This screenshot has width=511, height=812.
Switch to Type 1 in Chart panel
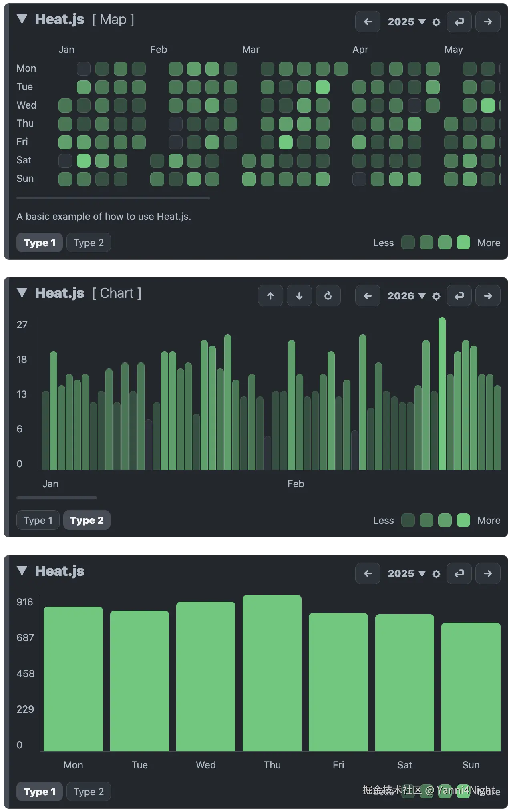[x=38, y=520]
